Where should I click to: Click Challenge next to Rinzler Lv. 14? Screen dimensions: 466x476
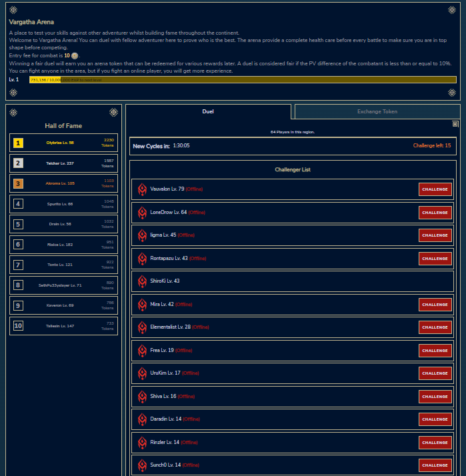[x=435, y=443]
